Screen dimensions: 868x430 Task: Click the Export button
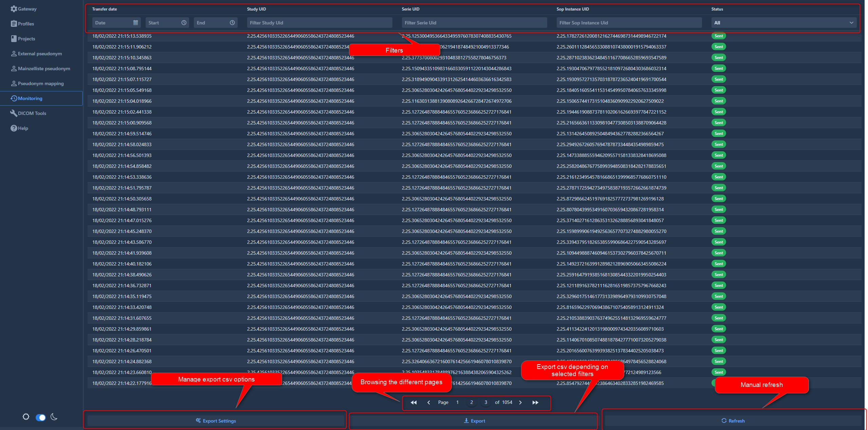point(474,421)
